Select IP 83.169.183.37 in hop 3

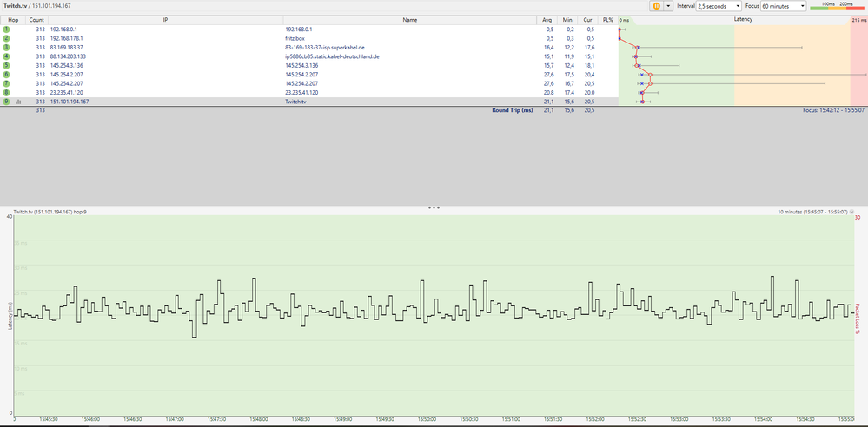tap(66, 48)
